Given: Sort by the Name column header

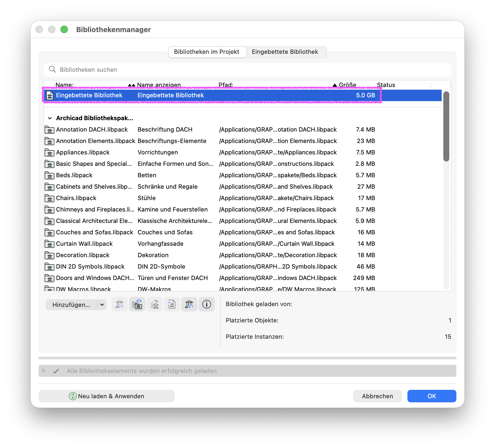Looking at the screenshot, I should pyautogui.click(x=95, y=85).
